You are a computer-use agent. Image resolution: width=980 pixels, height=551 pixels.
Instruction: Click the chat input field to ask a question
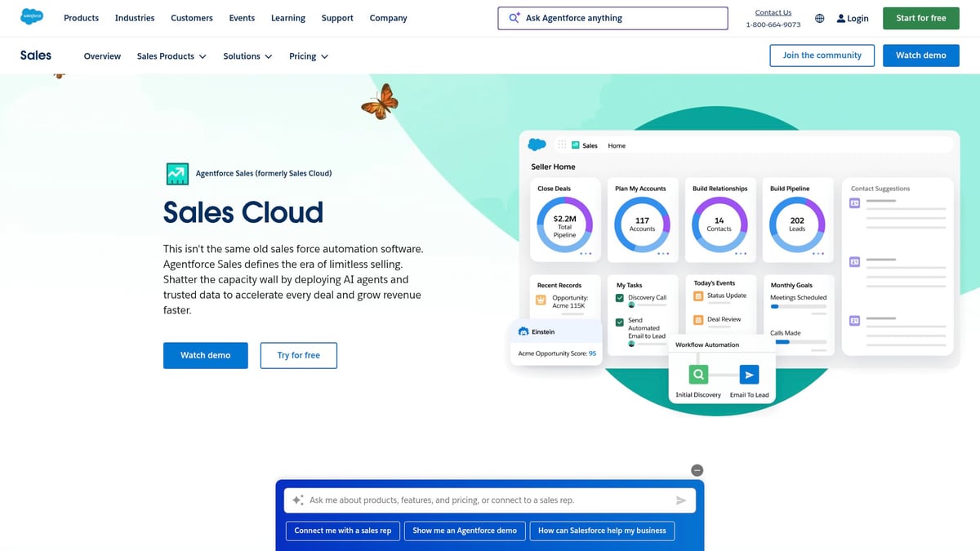490,500
